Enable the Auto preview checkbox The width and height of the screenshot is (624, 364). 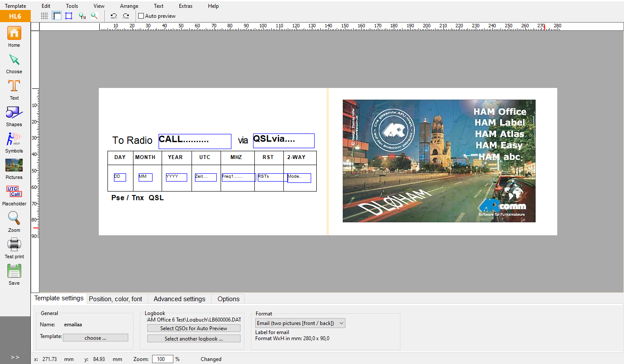coord(141,16)
